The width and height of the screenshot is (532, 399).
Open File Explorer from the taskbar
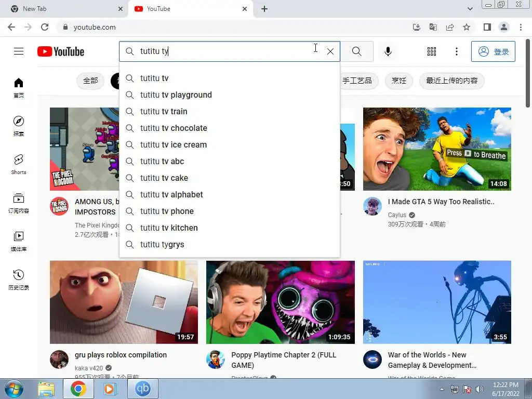pos(46,389)
